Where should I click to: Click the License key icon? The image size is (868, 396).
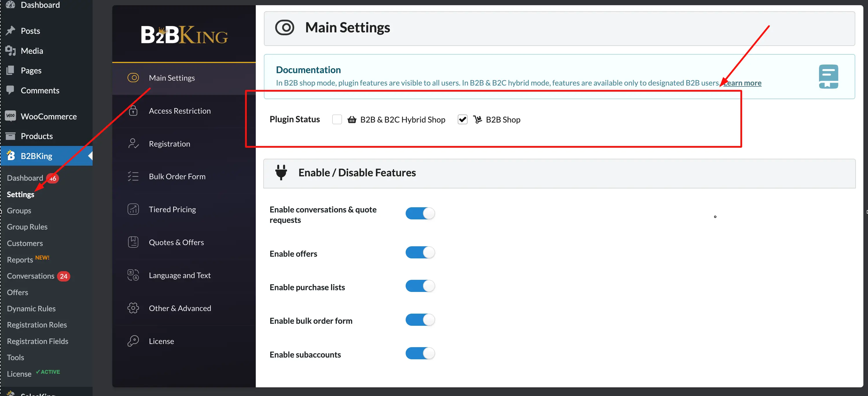pos(133,341)
